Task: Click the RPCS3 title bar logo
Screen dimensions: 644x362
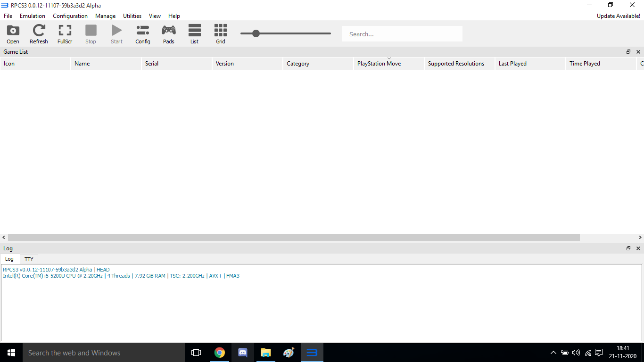Action: 5,5
